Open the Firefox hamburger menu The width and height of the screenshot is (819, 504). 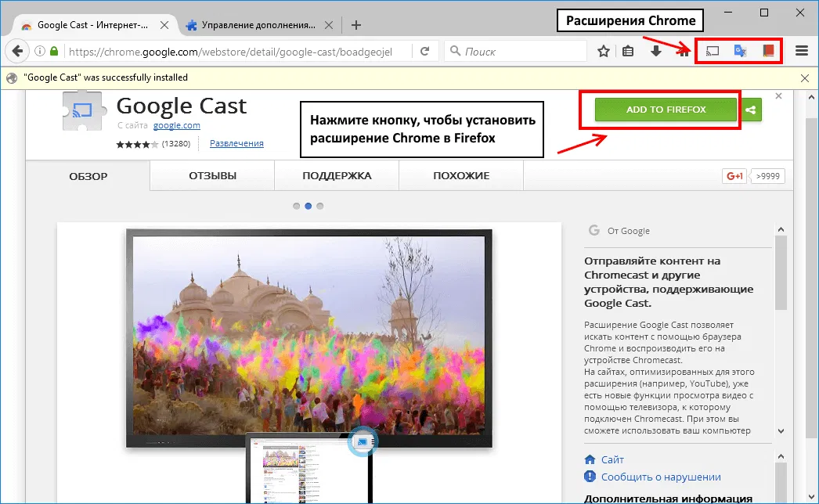tap(803, 50)
